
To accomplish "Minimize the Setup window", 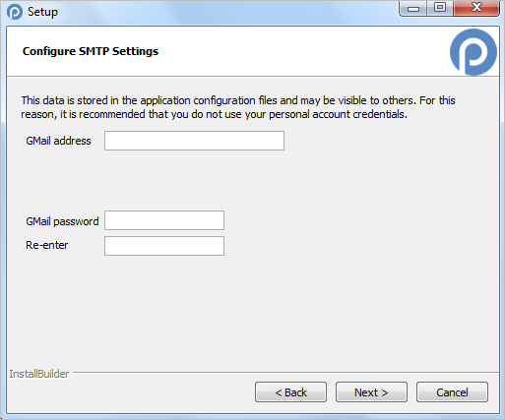I will coord(413,8).
